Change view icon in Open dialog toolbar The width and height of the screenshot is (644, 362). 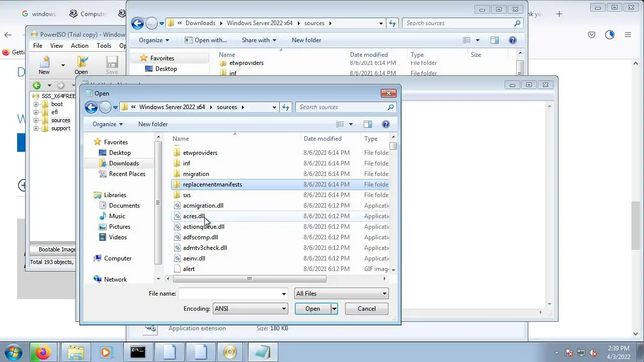(x=340, y=124)
